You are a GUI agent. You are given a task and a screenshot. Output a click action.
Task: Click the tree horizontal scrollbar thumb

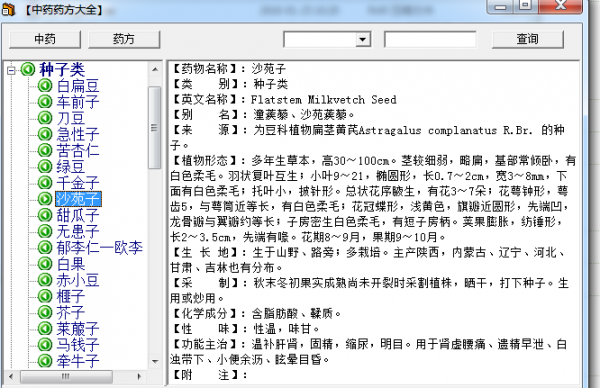click(x=66, y=377)
